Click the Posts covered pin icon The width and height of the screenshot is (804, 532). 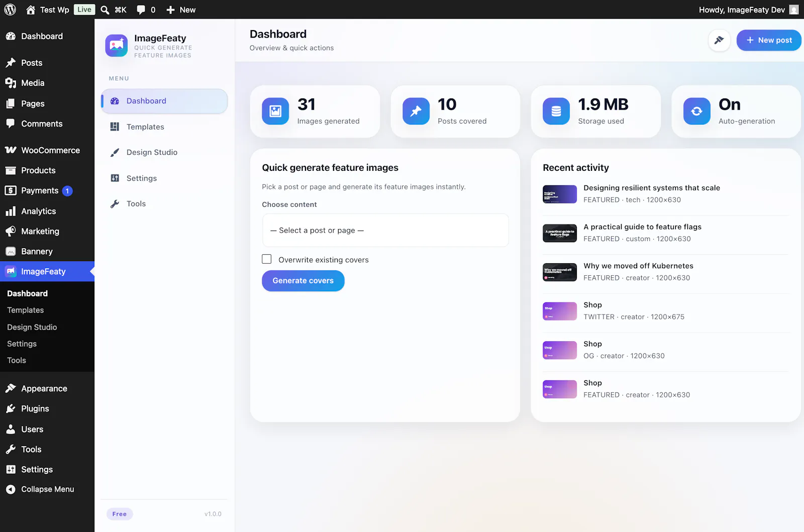tap(416, 111)
